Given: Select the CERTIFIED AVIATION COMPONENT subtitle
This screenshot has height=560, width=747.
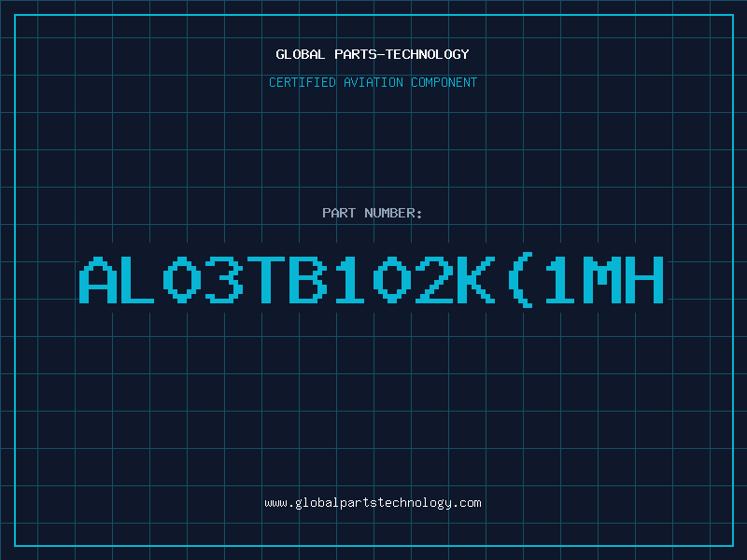Looking at the screenshot, I should [373, 82].
